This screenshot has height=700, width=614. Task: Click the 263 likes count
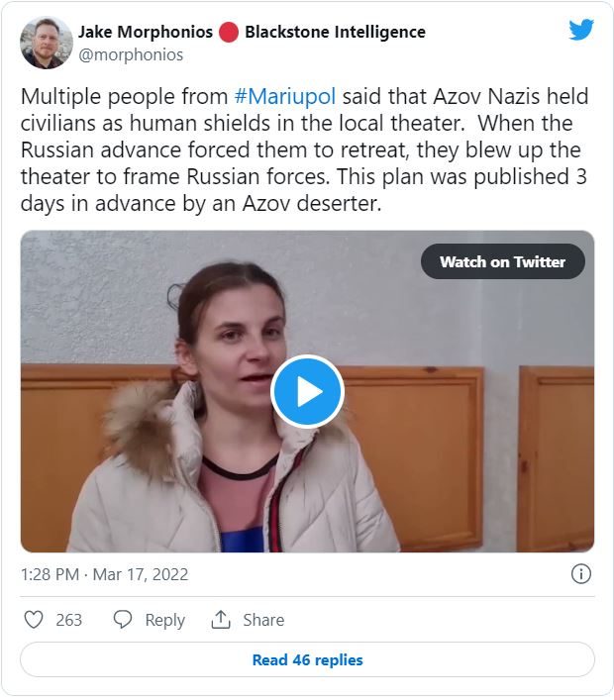point(69,620)
